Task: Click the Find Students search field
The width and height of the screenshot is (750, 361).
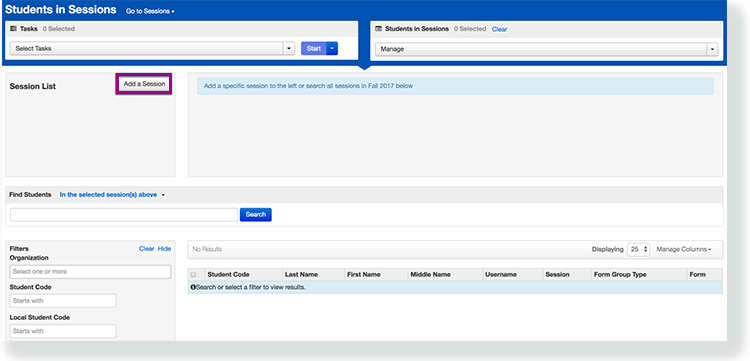Action: point(124,215)
